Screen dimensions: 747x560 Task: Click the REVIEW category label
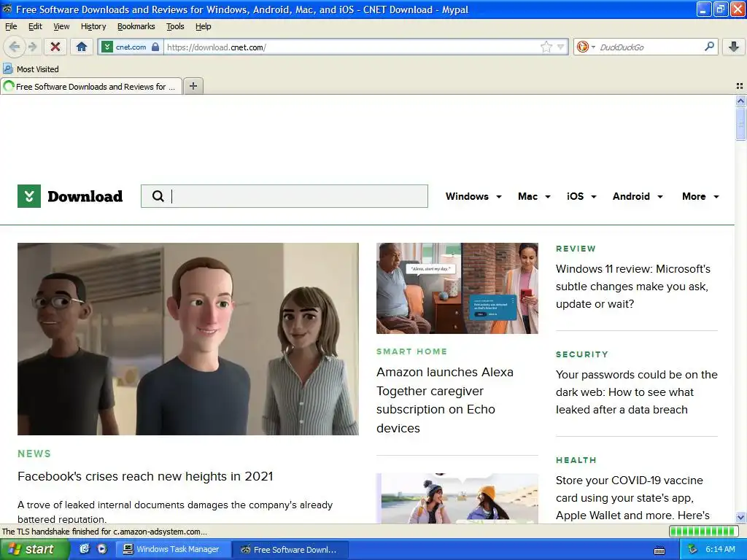[x=576, y=249]
